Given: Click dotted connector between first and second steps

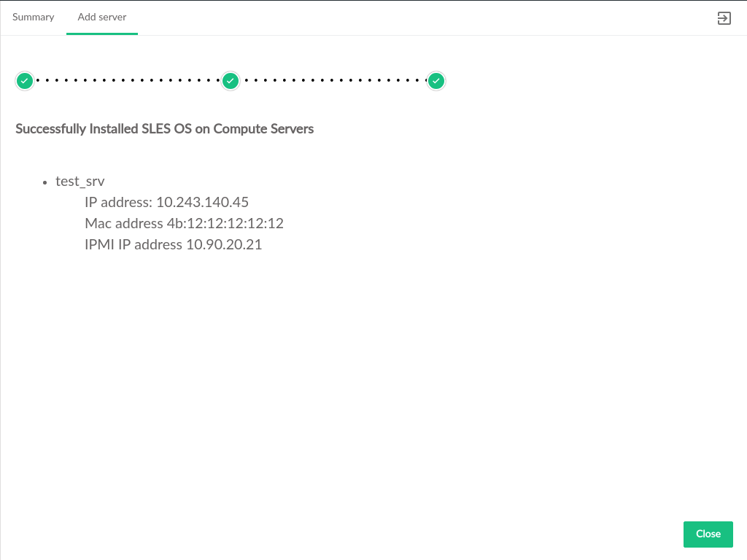Looking at the screenshot, I should point(128,80).
